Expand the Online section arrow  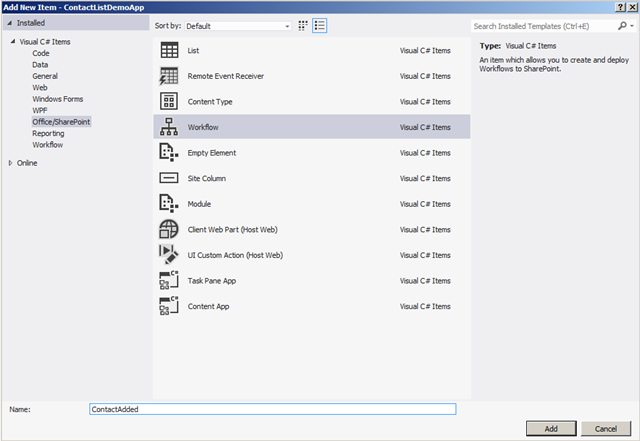coord(10,163)
